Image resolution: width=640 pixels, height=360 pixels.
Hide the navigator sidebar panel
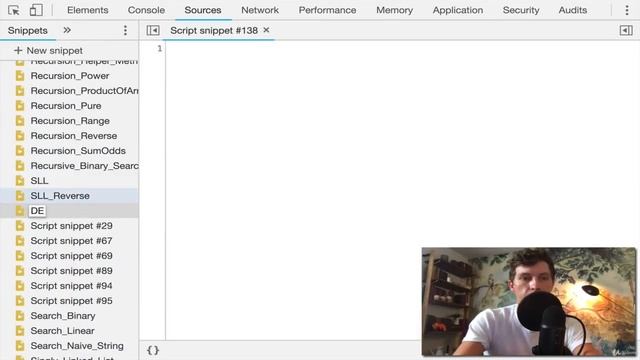153,31
